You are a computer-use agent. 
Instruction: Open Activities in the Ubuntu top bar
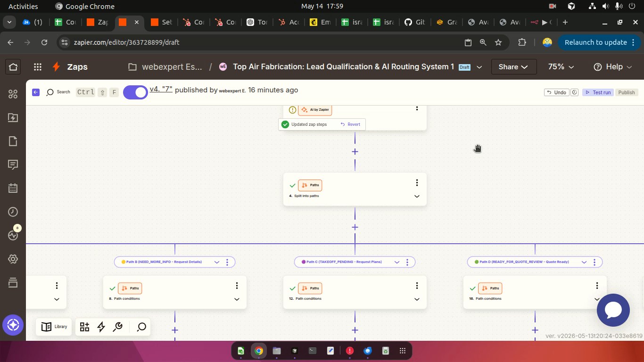coord(23,6)
